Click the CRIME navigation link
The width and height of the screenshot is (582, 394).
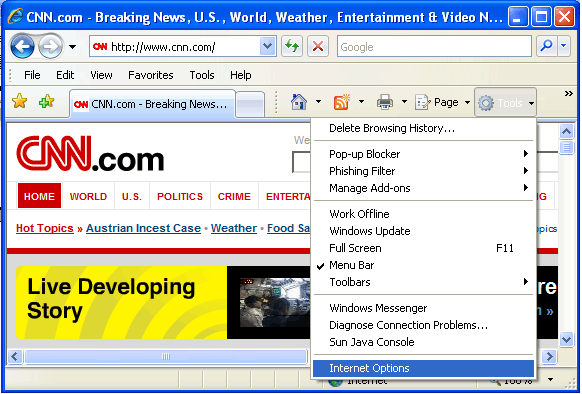(x=234, y=196)
